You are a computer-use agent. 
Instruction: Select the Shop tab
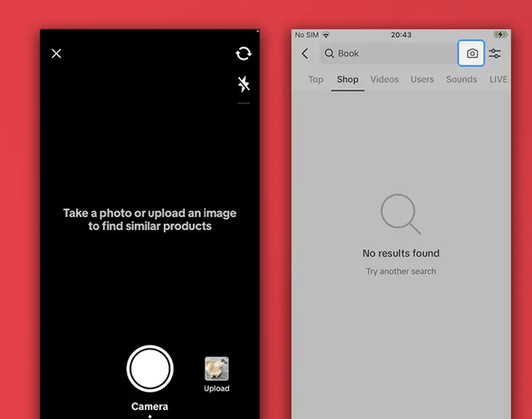pos(347,80)
